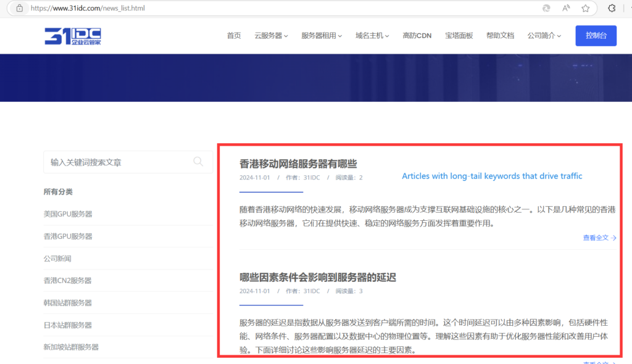Bookmark page with the star icon

coord(586,8)
